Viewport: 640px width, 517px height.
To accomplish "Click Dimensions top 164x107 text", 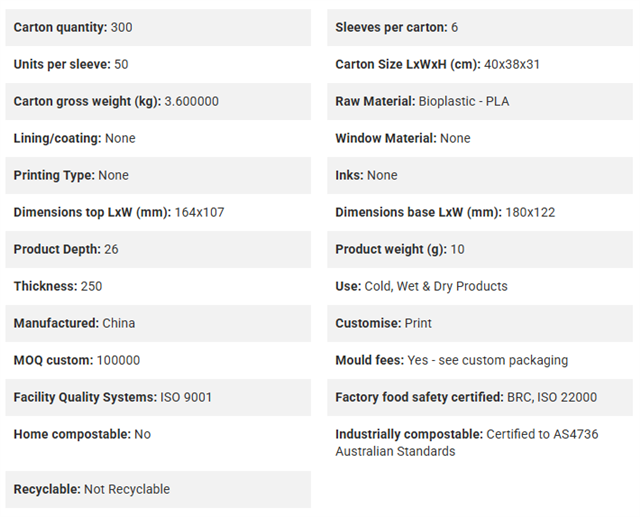I will tap(119, 212).
